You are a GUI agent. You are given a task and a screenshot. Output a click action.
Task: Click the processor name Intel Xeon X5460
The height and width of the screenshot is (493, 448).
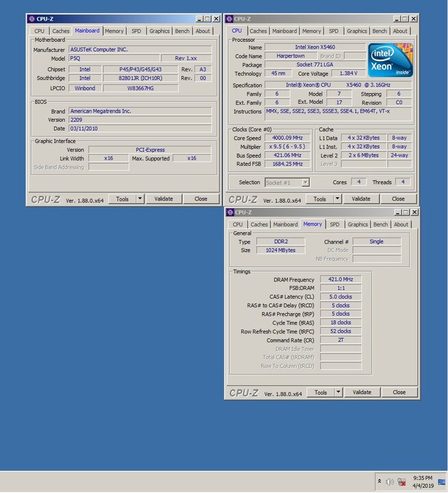[x=315, y=47]
